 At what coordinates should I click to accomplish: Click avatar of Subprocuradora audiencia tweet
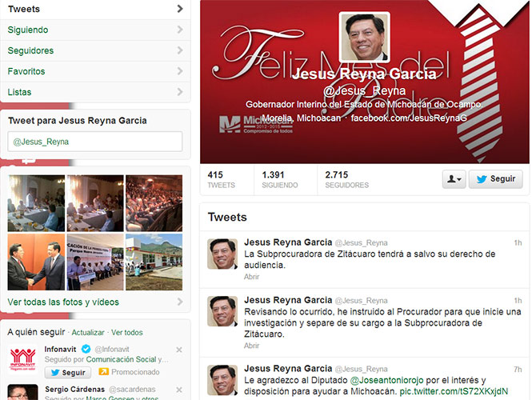tap(222, 254)
